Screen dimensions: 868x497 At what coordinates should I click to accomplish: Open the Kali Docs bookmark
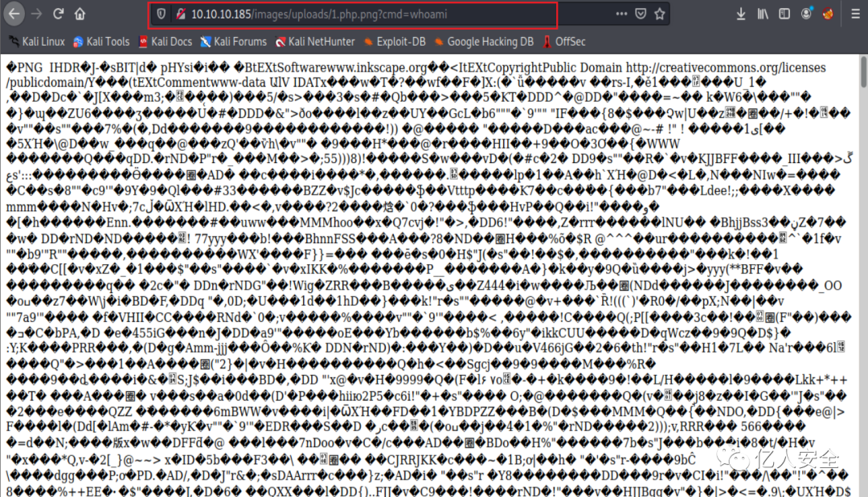[165, 42]
